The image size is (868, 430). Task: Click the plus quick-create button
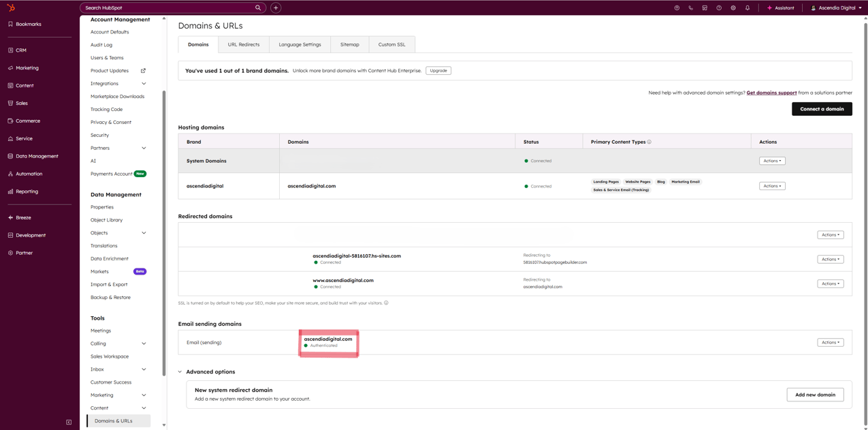pos(276,8)
